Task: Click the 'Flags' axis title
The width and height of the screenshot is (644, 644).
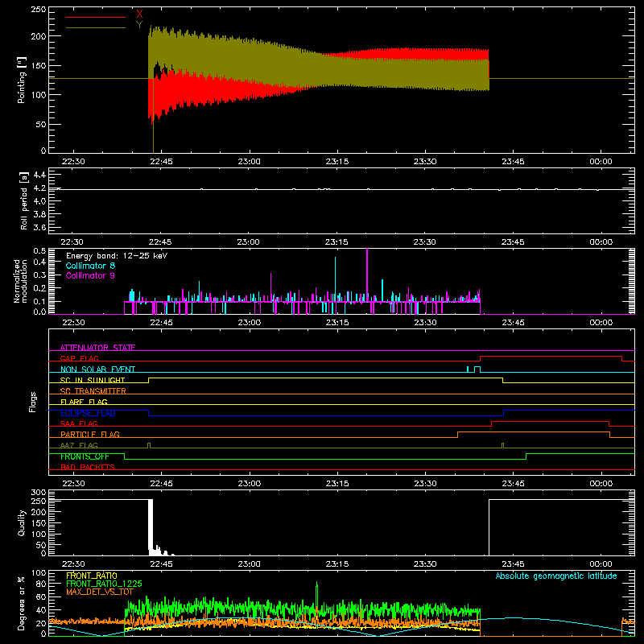Action: click(33, 402)
